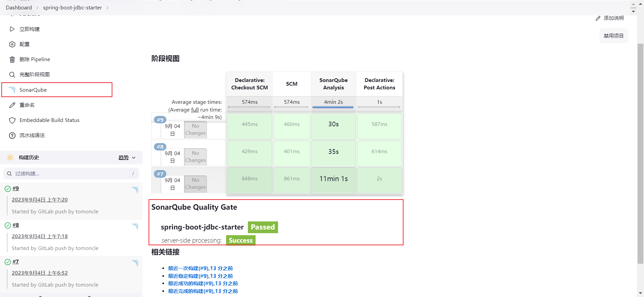Open the 趋势 trend link
This screenshot has width=644, height=297.
[123, 158]
